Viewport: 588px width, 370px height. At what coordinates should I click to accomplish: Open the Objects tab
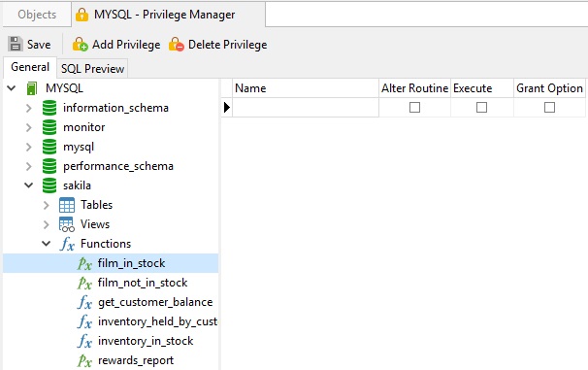tap(37, 15)
